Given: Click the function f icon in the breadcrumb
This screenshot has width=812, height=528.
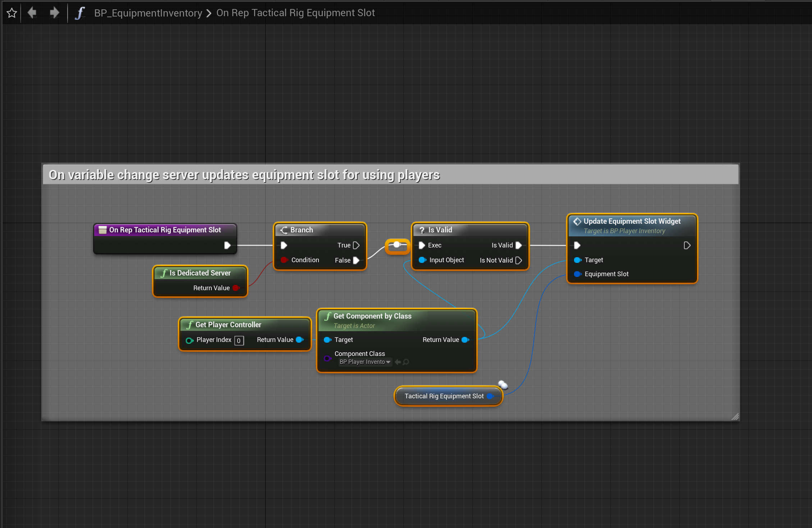Looking at the screenshot, I should [80, 13].
